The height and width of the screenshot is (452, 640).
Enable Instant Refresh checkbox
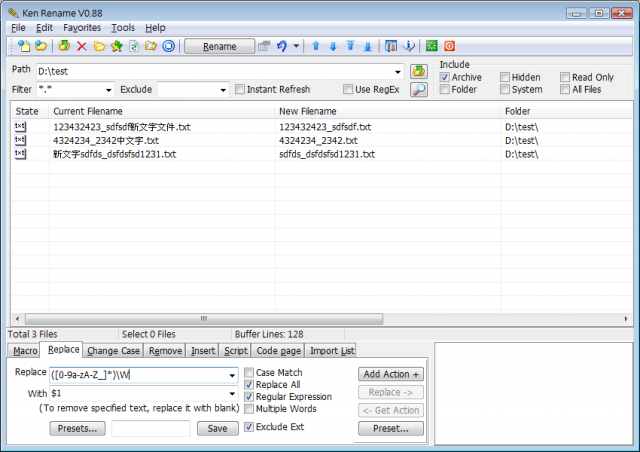click(x=240, y=89)
